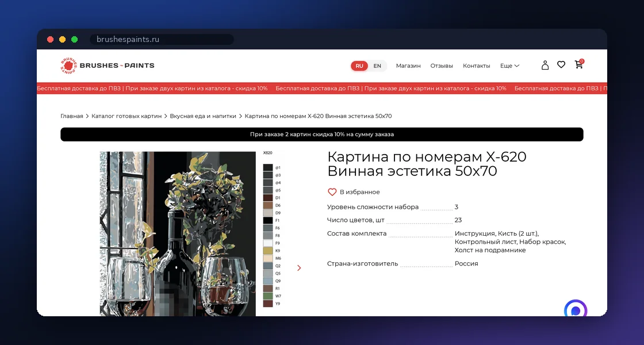Open Вкусная еда и напитки breadcrumb
644x345 pixels.
coord(203,116)
